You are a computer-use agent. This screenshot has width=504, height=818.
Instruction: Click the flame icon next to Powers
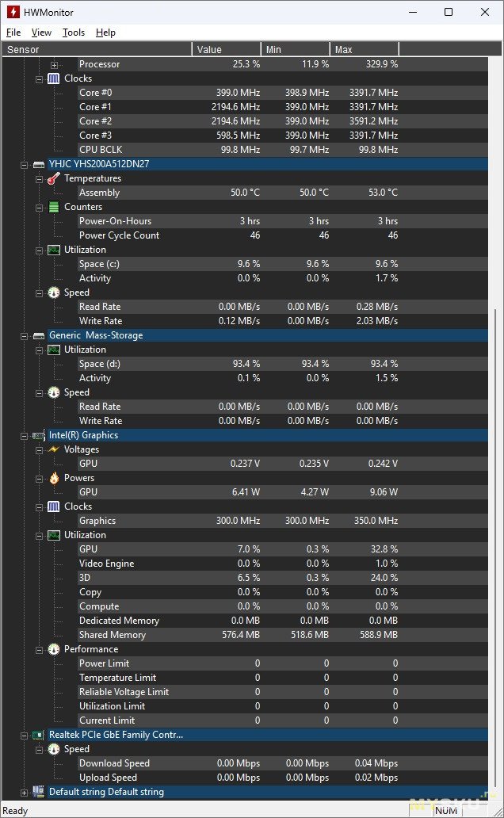pos(54,478)
